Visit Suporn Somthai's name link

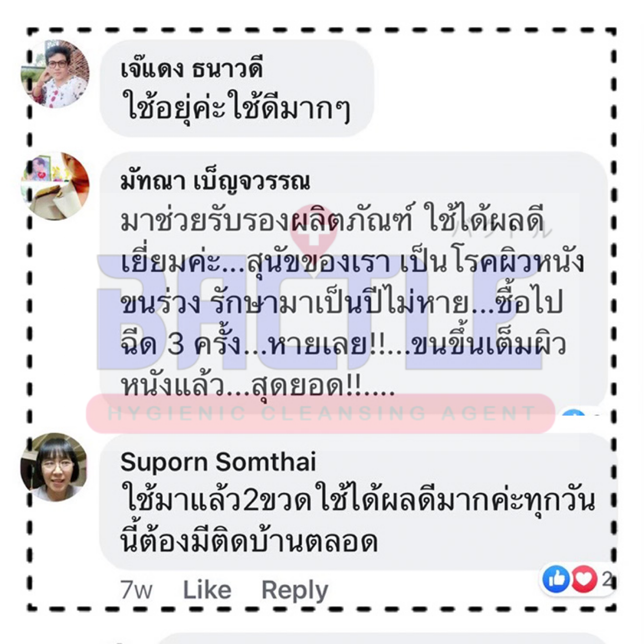click(x=218, y=463)
